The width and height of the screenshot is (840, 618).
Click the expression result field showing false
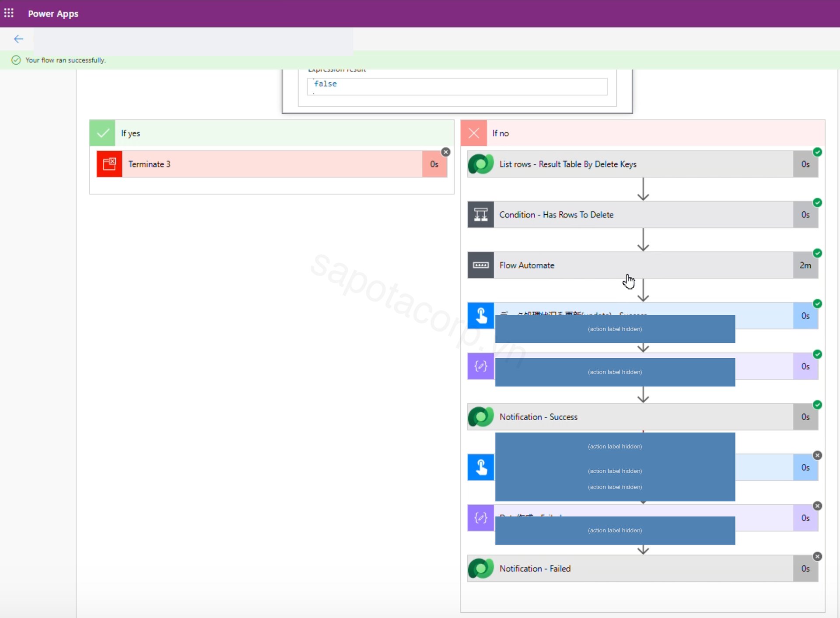point(457,86)
